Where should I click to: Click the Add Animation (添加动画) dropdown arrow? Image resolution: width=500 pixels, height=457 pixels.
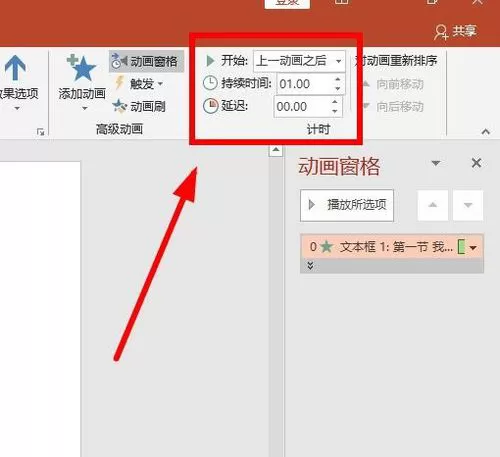(x=85, y=108)
